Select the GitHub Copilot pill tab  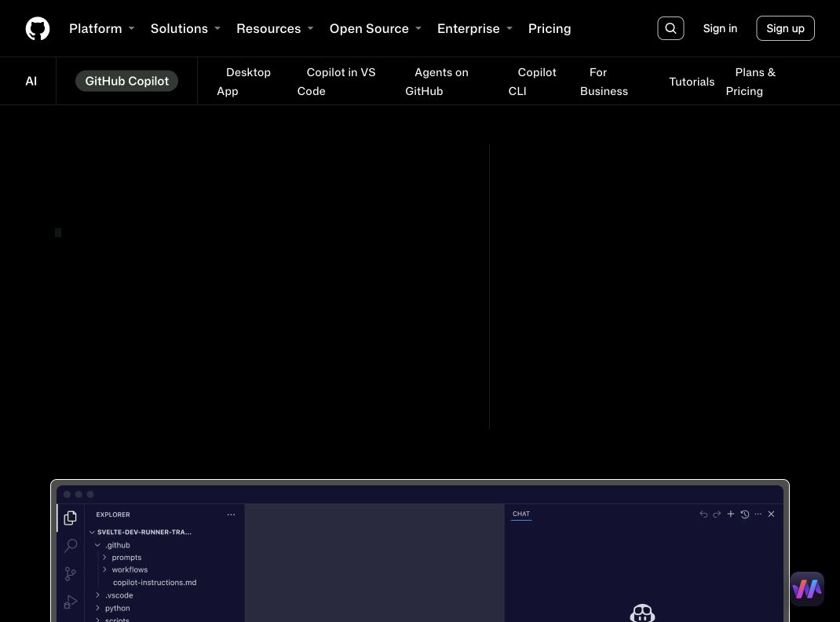[x=126, y=81]
